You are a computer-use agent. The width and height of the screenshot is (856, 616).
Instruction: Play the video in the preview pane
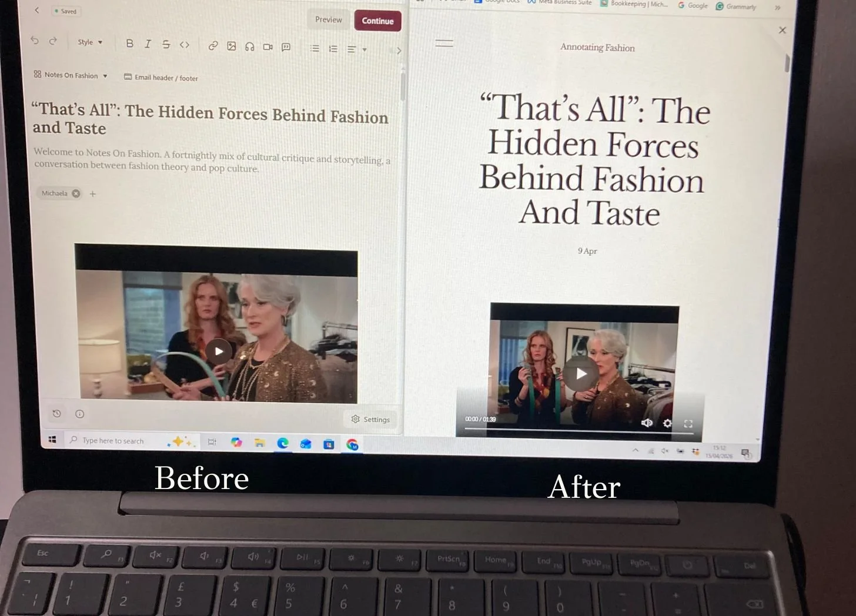point(581,373)
